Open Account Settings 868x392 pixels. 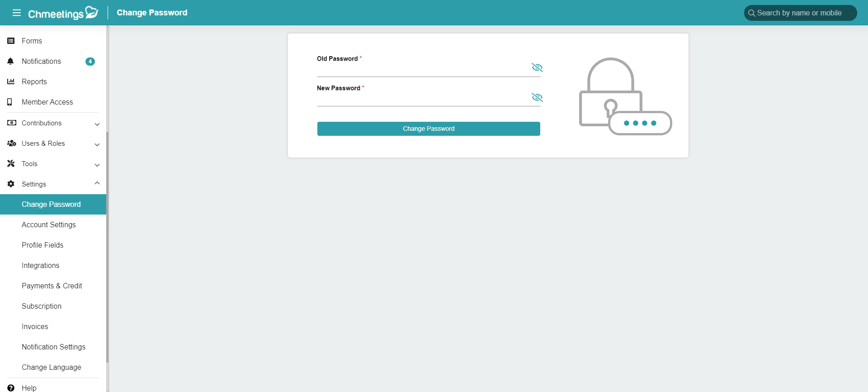53,225
